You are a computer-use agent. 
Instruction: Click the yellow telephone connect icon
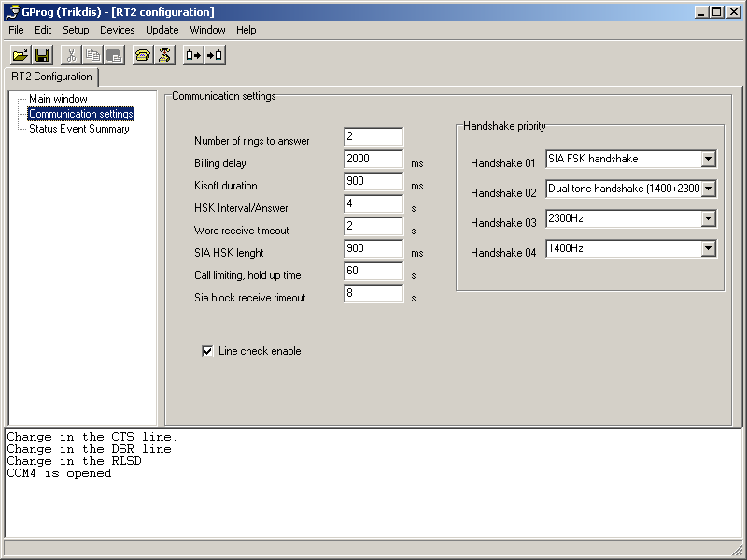click(142, 54)
